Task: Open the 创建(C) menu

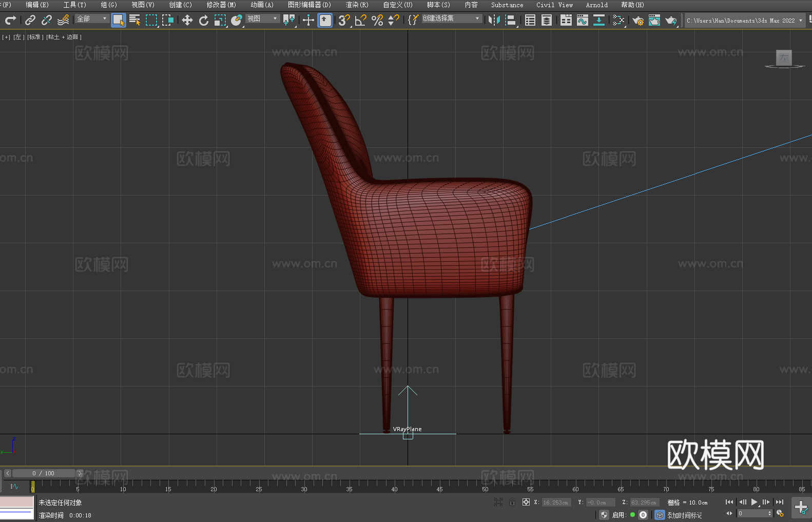Action: (180, 5)
